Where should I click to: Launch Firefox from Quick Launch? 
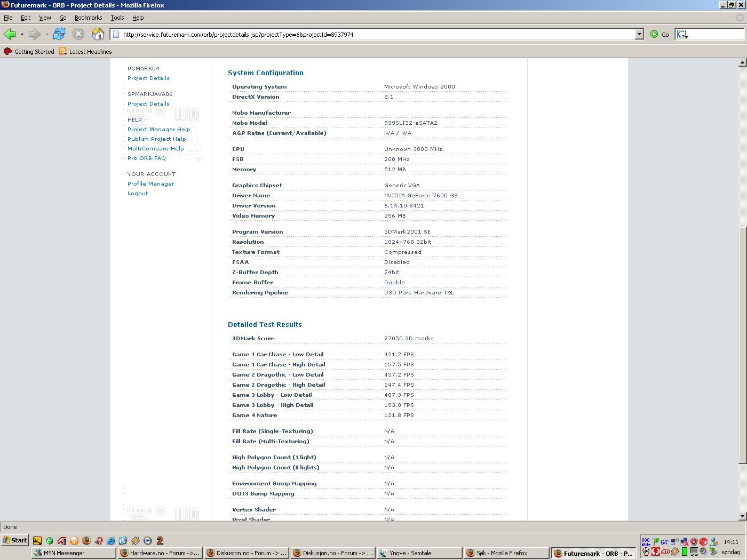coord(86,540)
